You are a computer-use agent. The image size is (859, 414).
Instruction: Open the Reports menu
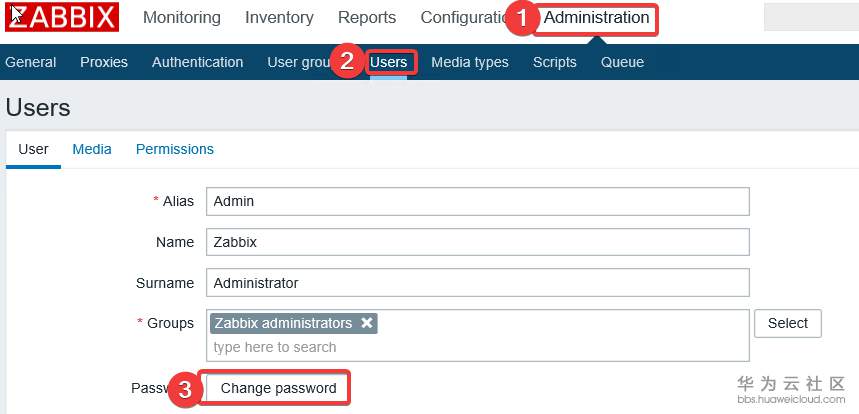(367, 18)
